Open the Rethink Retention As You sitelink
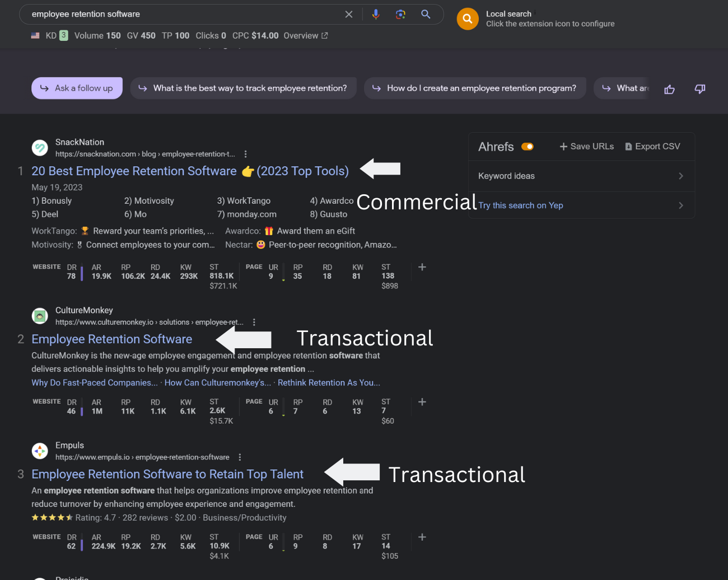Screen dimensions: 728x580 pyautogui.click(x=329, y=382)
